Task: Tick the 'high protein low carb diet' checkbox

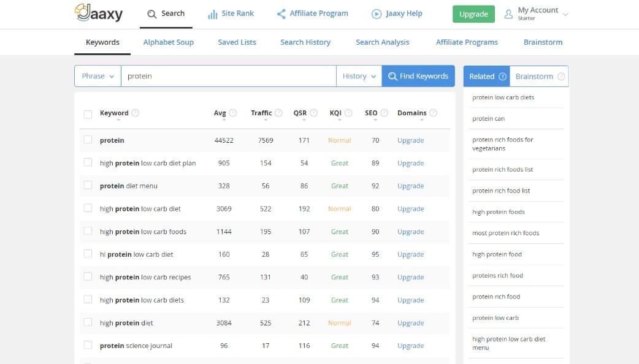Action: [88, 208]
